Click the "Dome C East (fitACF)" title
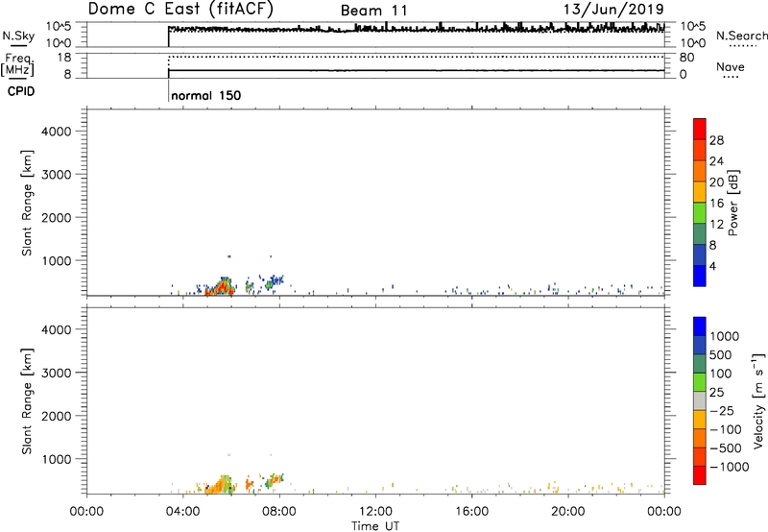768x532 pixels. point(180,9)
